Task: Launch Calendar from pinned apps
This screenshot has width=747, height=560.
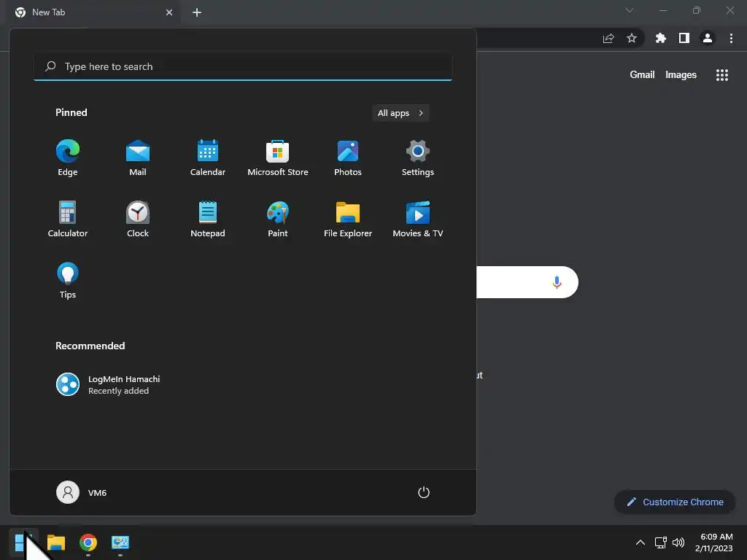Action: click(x=208, y=158)
